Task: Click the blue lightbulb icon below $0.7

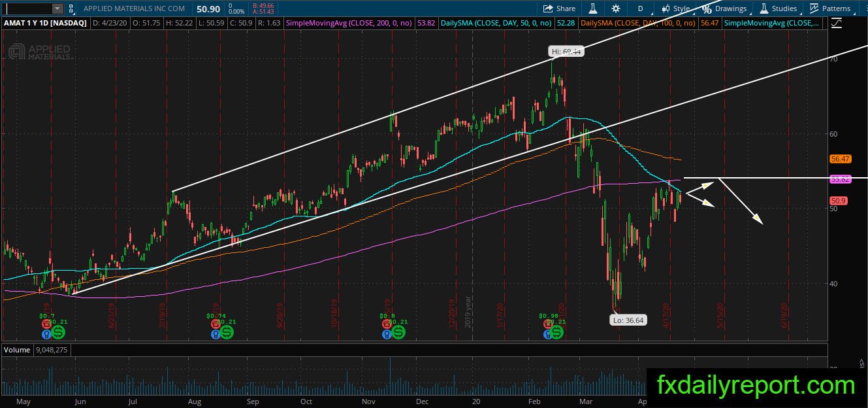Action: (47, 333)
